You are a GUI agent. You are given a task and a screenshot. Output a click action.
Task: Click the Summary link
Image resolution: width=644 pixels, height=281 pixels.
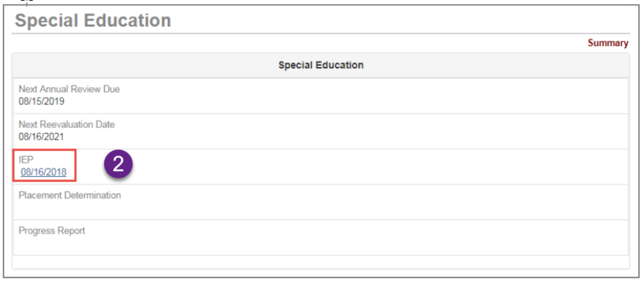click(608, 43)
